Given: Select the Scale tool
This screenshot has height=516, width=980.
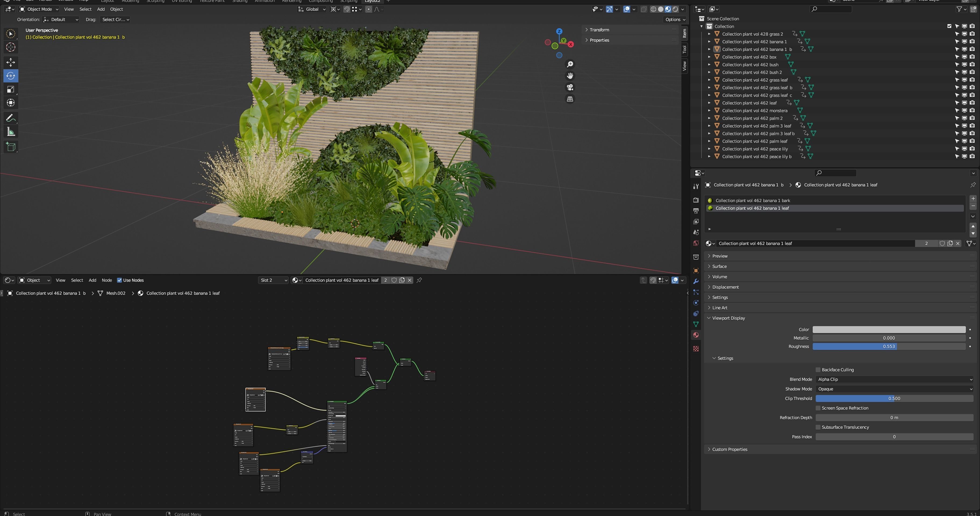Looking at the screenshot, I should pyautogui.click(x=11, y=89).
